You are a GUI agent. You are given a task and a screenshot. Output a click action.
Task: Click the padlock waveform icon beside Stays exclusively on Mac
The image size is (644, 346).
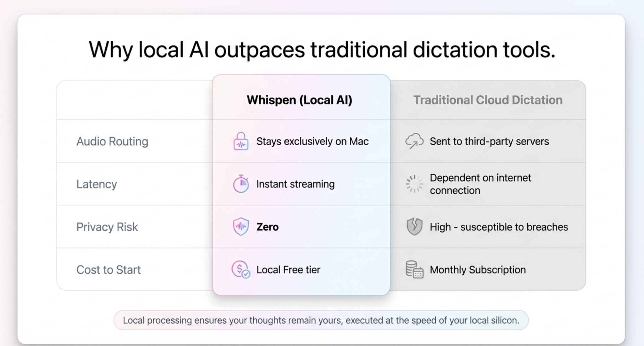click(241, 142)
